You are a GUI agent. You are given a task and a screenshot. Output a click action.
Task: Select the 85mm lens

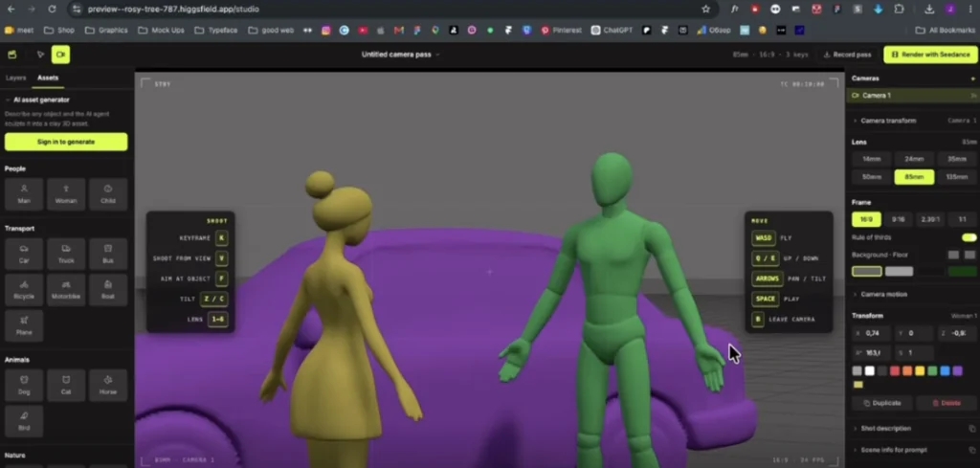coord(914,177)
